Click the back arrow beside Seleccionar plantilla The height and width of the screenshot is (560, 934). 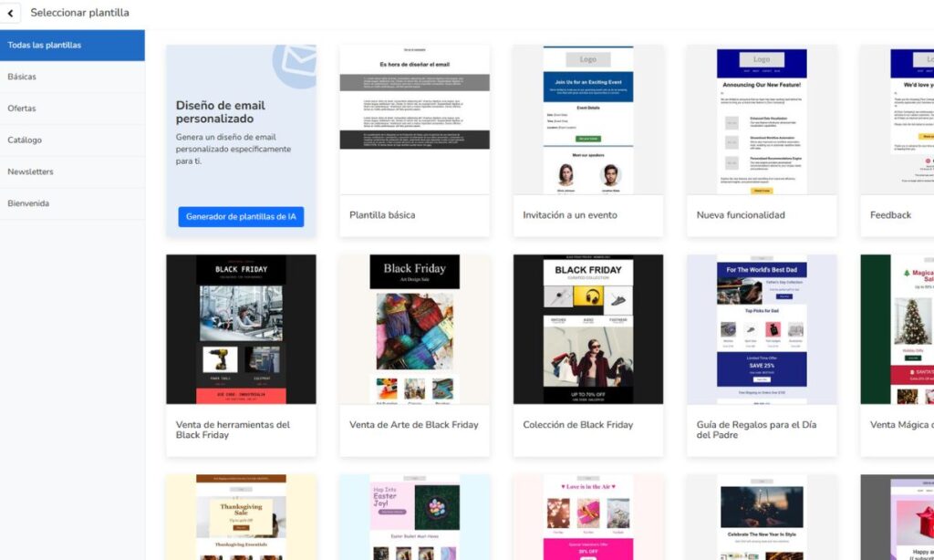click(x=10, y=13)
